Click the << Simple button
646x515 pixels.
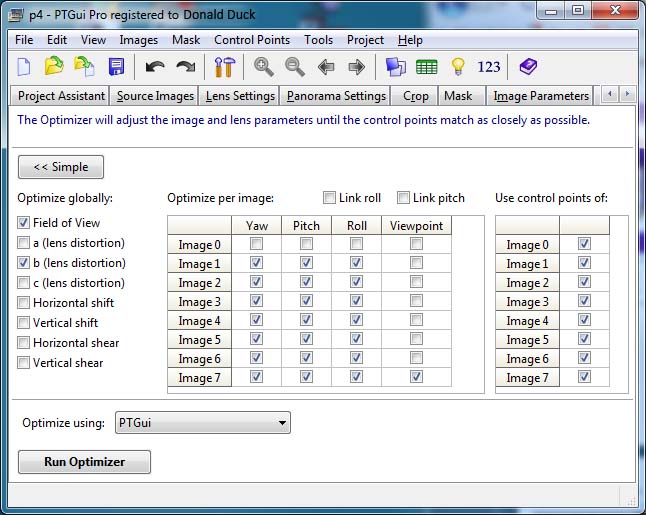(61, 167)
